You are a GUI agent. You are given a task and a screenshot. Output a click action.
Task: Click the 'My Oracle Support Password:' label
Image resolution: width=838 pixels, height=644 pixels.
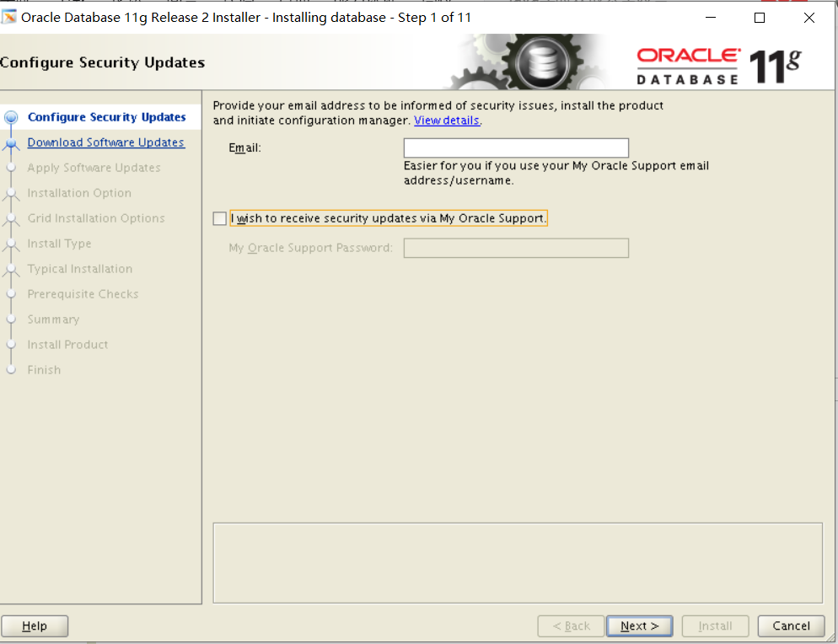(x=310, y=248)
